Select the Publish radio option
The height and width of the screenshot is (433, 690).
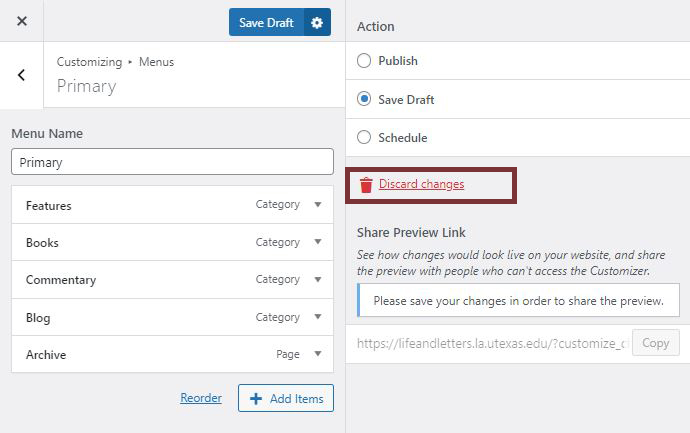(x=364, y=61)
